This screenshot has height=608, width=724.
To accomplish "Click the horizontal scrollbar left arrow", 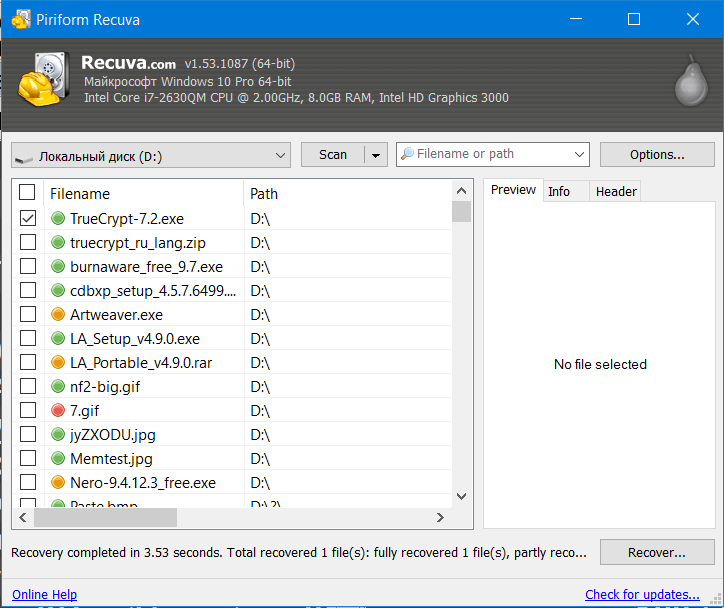I will pos(23,518).
